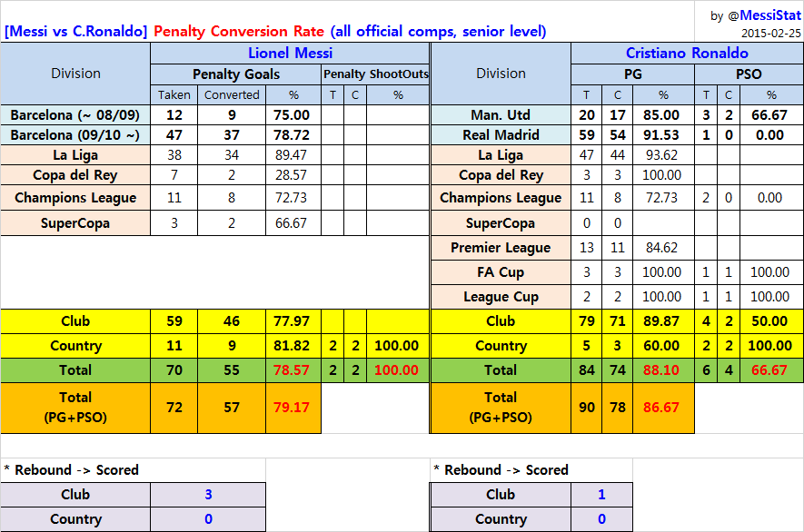
Task: Click the 'Taken' column header
Action: [174, 95]
